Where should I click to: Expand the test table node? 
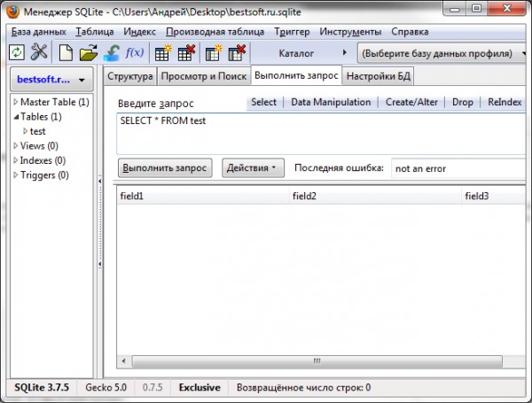tap(25, 131)
